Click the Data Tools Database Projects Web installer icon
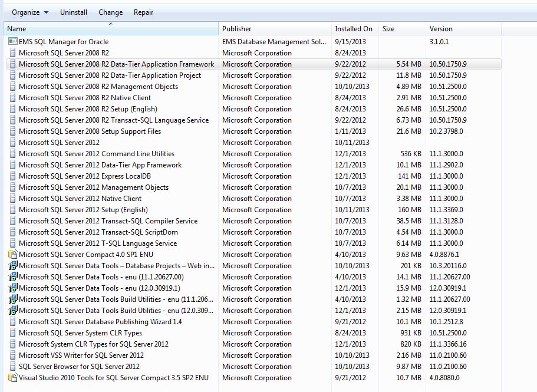This screenshot has height=392, width=537. [12, 266]
